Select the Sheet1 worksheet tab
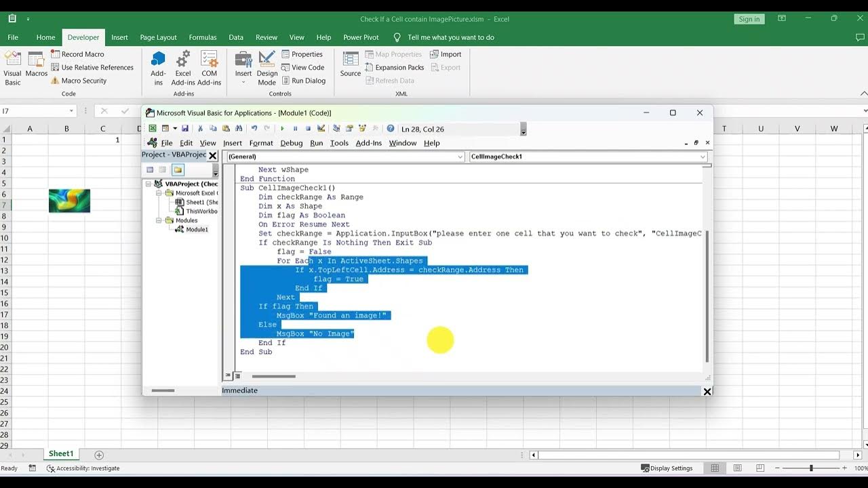Viewport: 868px width, 488px height. [60, 454]
